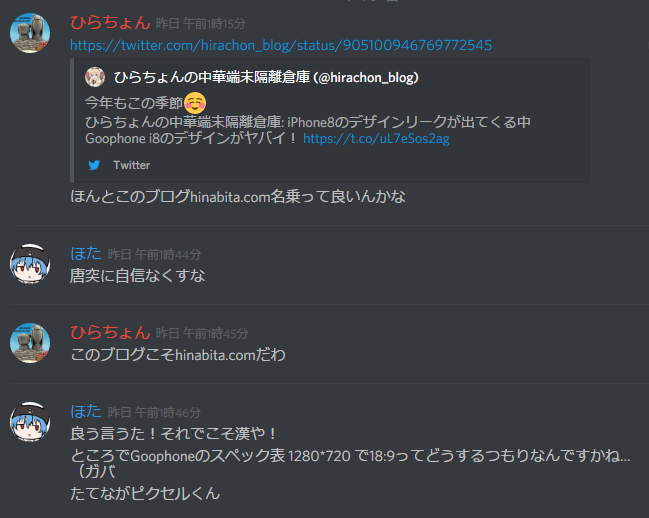Image resolution: width=649 pixels, height=518 pixels.
Task: Open embed title ひらちょんの中華端末隔離倉庫 (@hirachon_blog)
Action: coord(266,77)
